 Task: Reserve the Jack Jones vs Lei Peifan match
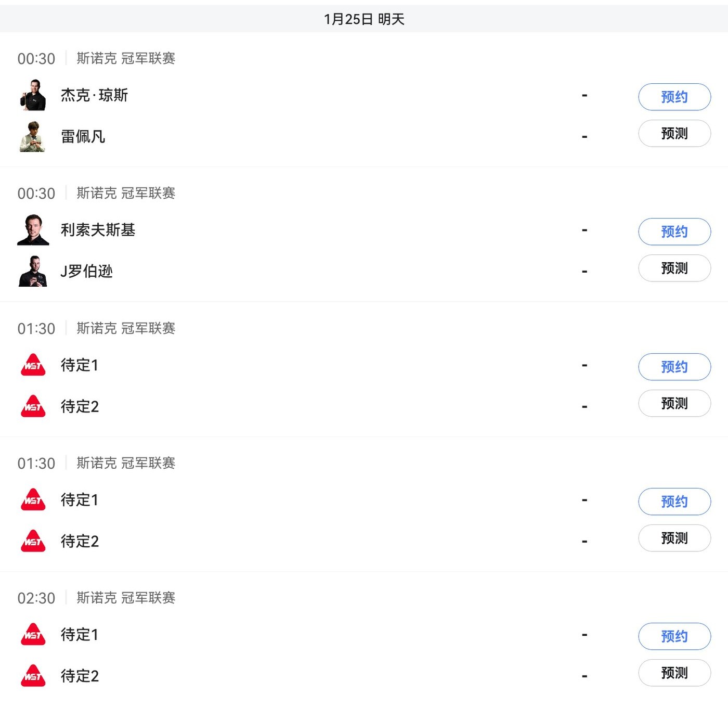[x=674, y=97]
